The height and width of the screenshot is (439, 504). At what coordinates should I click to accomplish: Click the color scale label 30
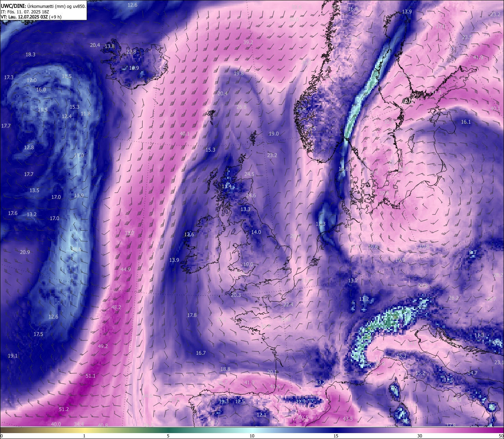420,436
